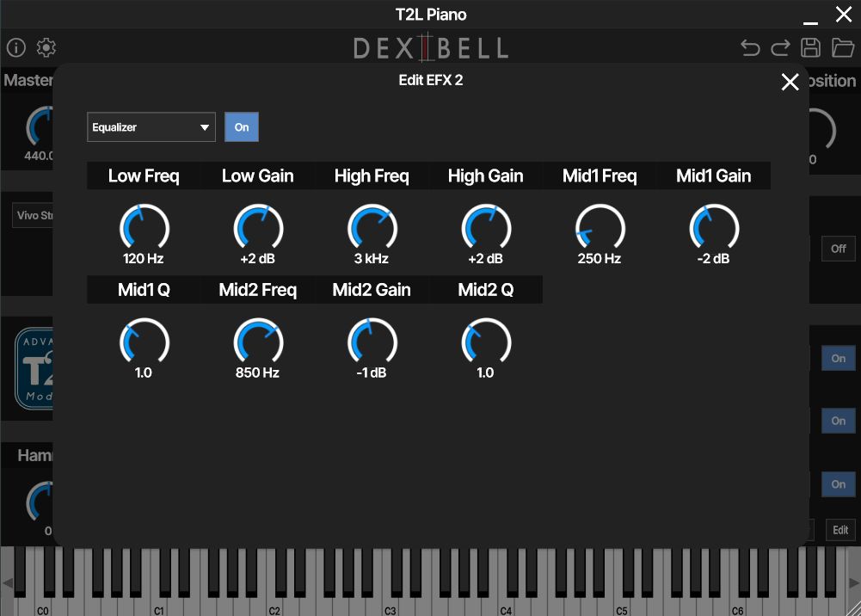Click the 120 Hz value
861x616 pixels.
pos(144,259)
